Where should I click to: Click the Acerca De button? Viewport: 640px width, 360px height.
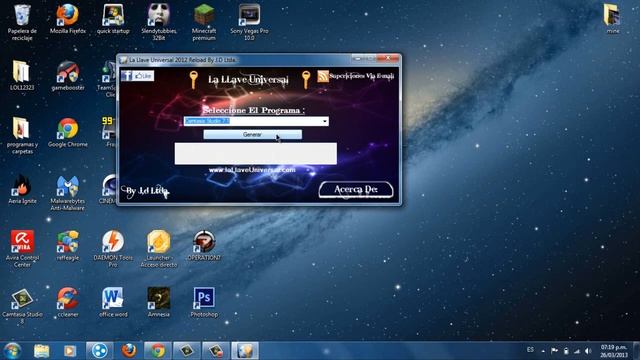356,189
